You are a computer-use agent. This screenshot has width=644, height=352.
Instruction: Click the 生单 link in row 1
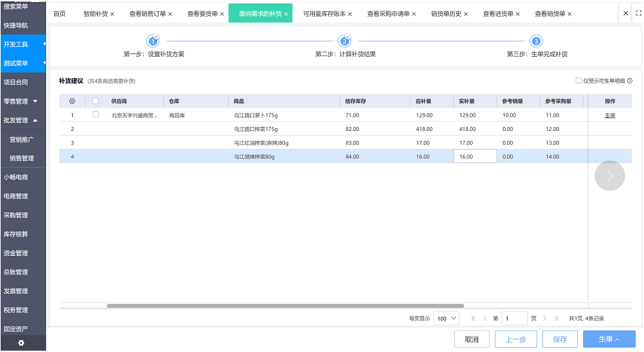[x=610, y=116]
